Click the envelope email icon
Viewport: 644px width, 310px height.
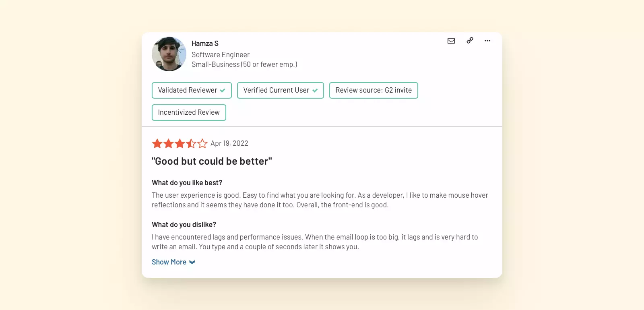(451, 41)
